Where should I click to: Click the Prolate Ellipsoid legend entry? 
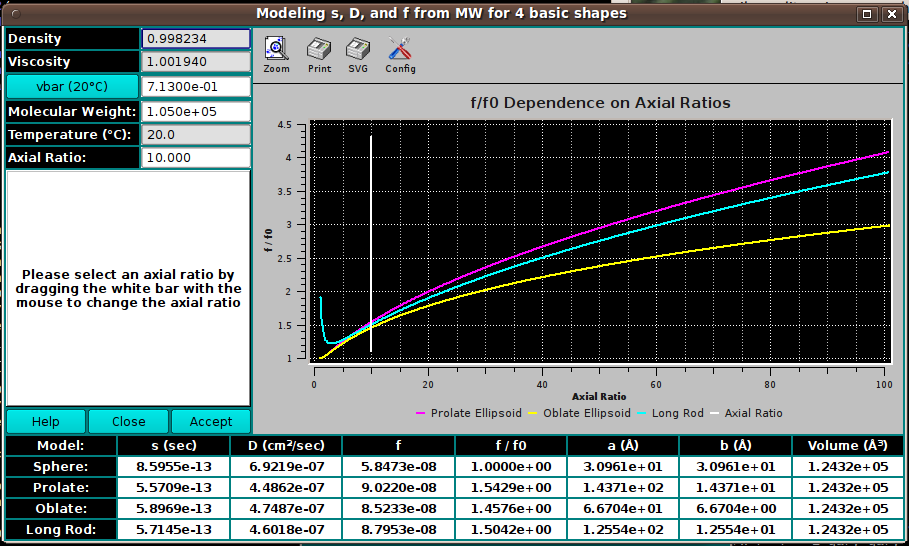[468, 413]
